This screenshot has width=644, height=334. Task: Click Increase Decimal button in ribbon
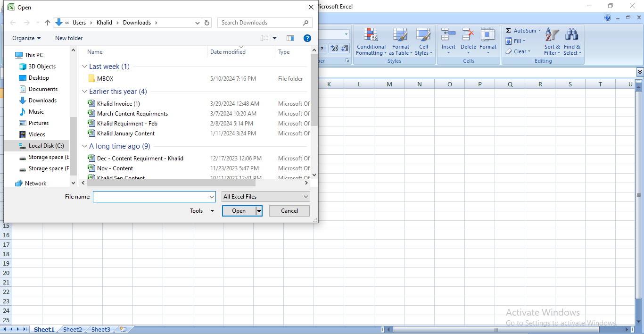pos(334,48)
